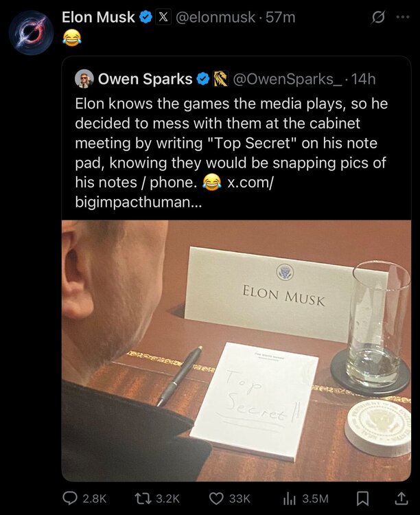Click Owen Sparks' gold affiliation badge
420x515 pixels.
(x=220, y=79)
